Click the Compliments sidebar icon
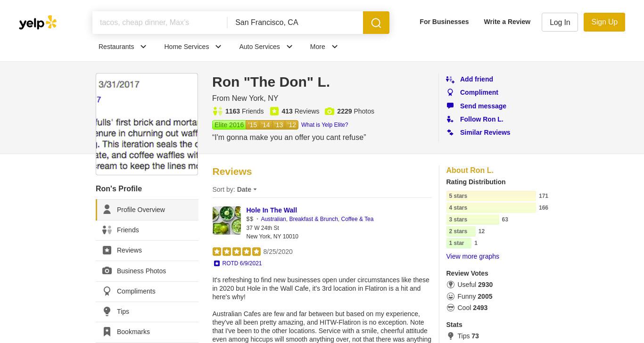This screenshot has height=343, width=644. coord(107,291)
